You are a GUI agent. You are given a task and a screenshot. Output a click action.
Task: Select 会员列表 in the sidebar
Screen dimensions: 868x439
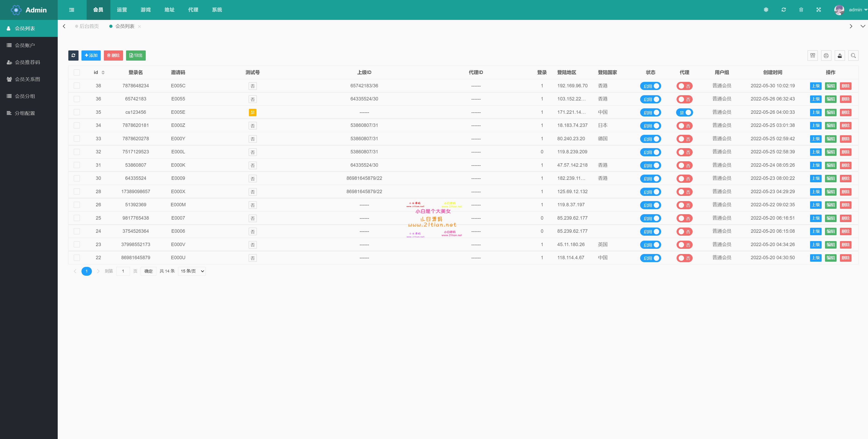click(29, 28)
